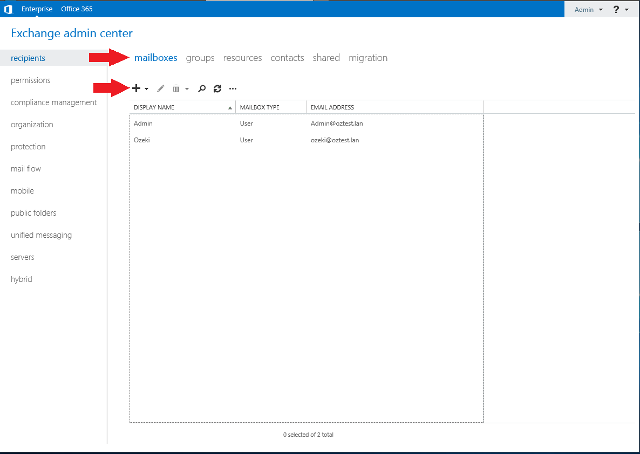Click the refresh icon

click(218, 89)
